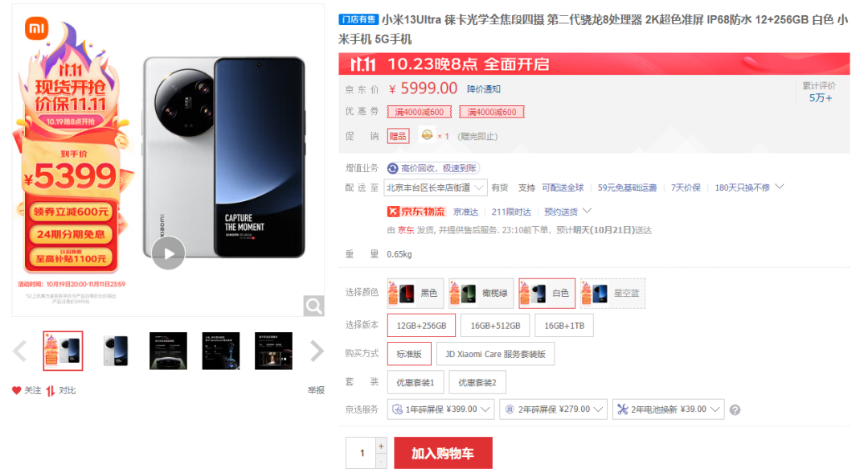Expand the 1年碎屏保 ¥399.00 dropdown
The image size is (868, 473).
point(441,409)
